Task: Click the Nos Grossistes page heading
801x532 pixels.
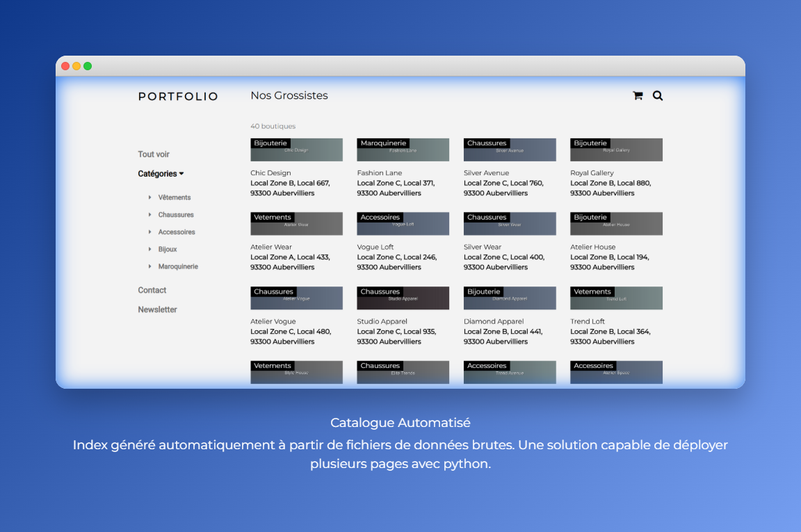Action: 289,95
